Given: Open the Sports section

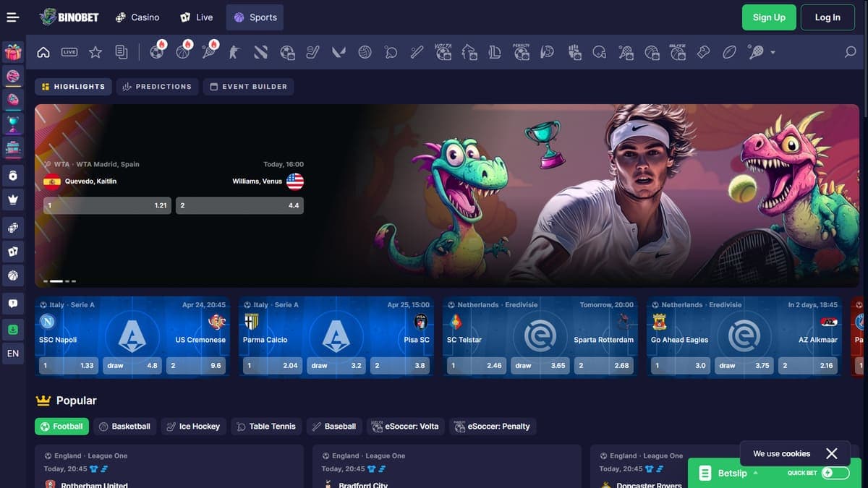Looking at the screenshot, I should 255,17.
